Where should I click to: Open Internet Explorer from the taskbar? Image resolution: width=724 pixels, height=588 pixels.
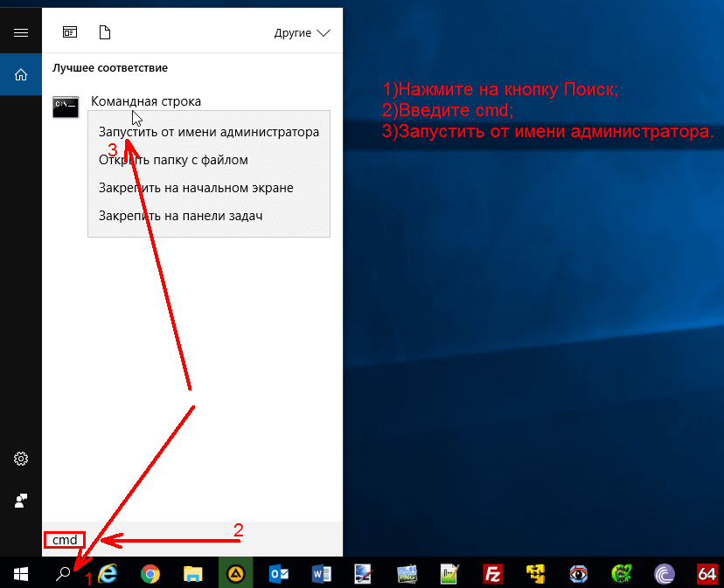(x=108, y=573)
